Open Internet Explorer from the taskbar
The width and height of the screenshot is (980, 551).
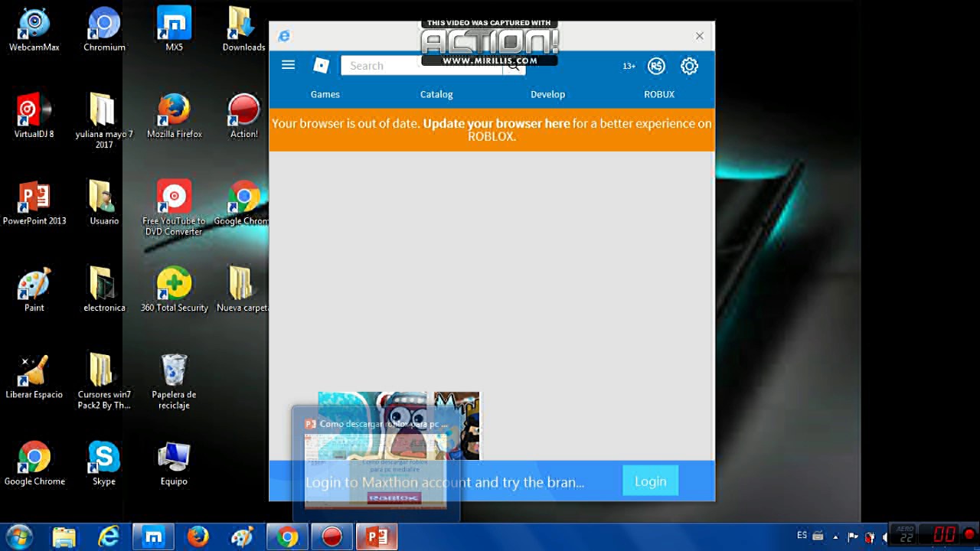click(x=109, y=537)
